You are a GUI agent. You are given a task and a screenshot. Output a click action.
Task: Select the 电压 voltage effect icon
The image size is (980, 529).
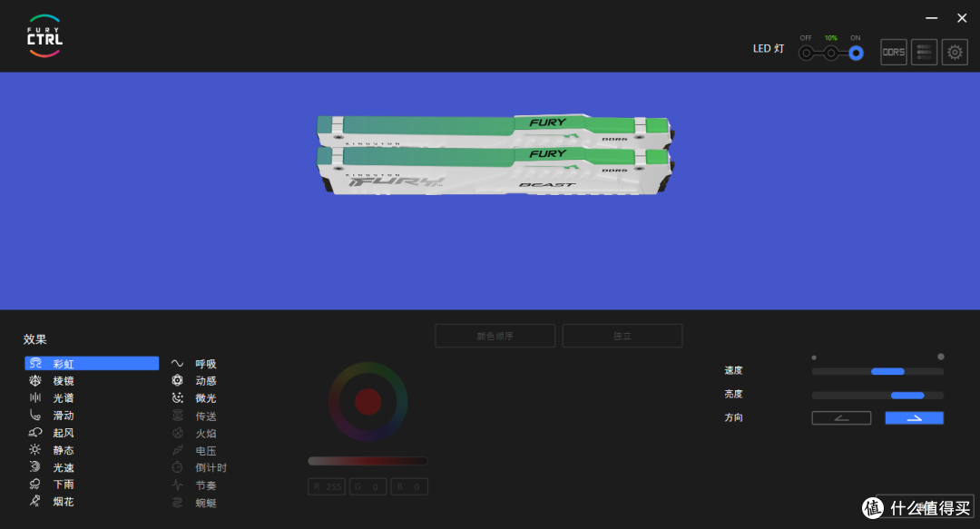(178, 450)
